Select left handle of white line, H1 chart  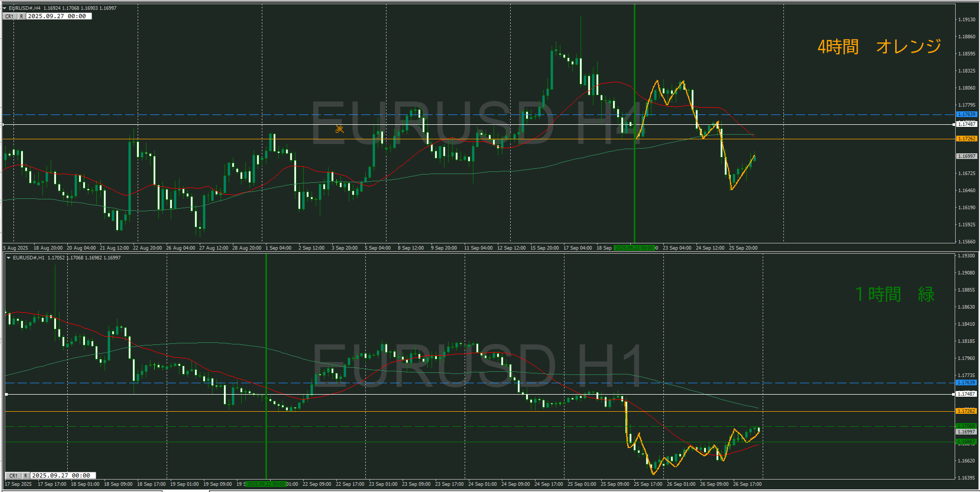click(x=7, y=394)
